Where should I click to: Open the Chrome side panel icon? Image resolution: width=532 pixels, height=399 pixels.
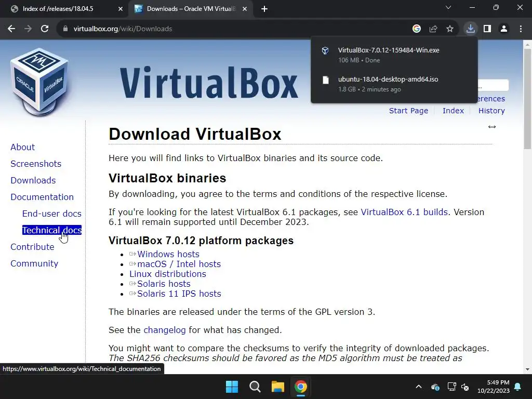(x=487, y=29)
